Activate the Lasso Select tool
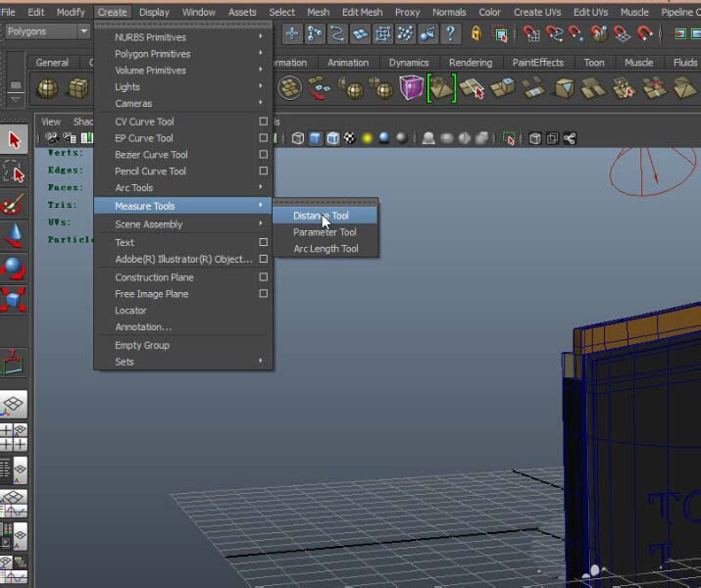 pos(14,172)
